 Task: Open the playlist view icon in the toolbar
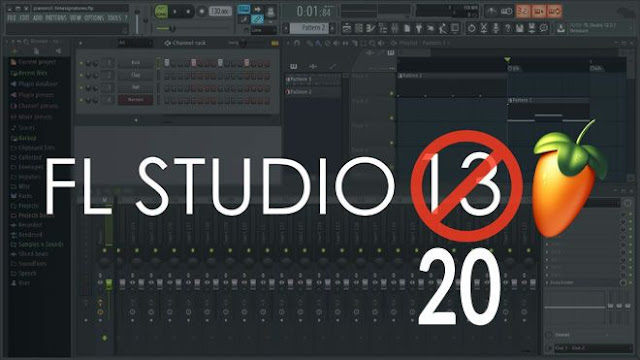coord(347,28)
